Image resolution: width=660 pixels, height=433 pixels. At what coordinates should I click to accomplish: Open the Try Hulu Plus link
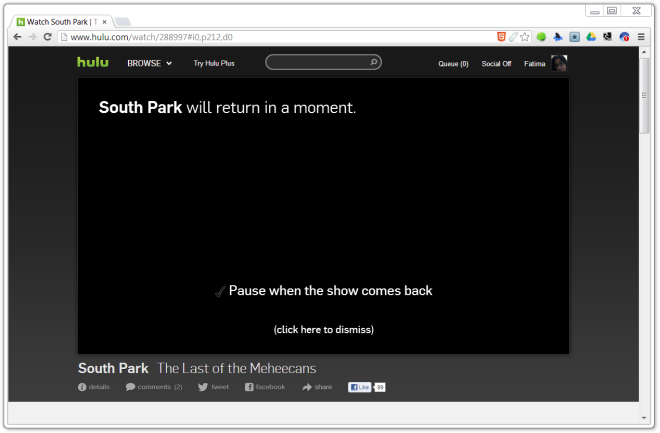point(214,63)
